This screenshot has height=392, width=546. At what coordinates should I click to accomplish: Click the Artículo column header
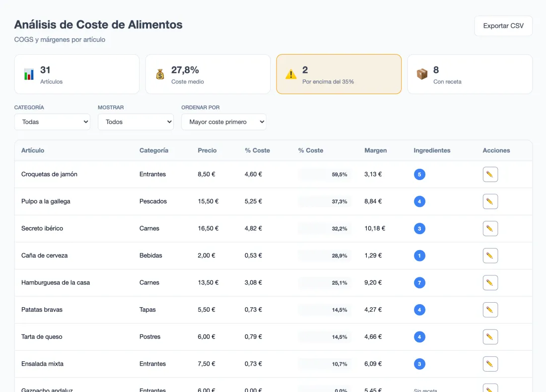point(33,150)
